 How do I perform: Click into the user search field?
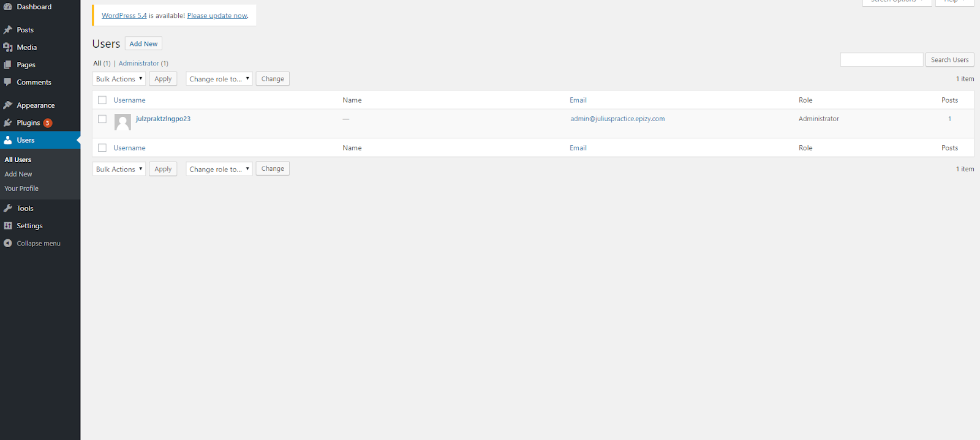pyautogui.click(x=881, y=59)
